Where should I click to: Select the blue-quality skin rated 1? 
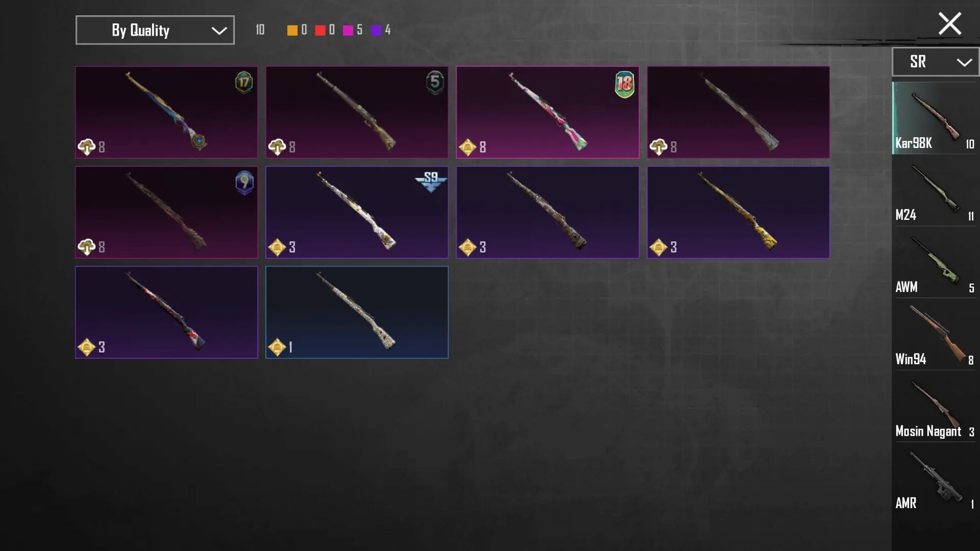click(357, 312)
